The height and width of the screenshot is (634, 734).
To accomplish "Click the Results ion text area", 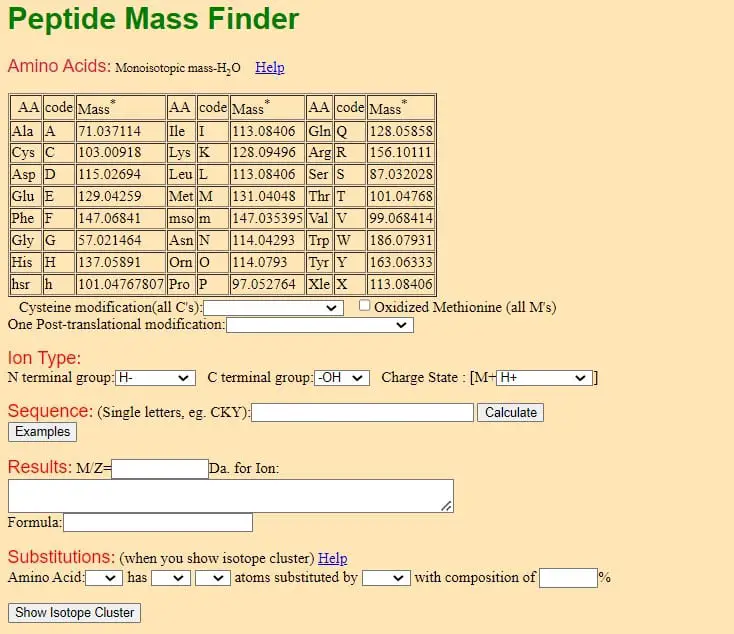I will click(231, 496).
